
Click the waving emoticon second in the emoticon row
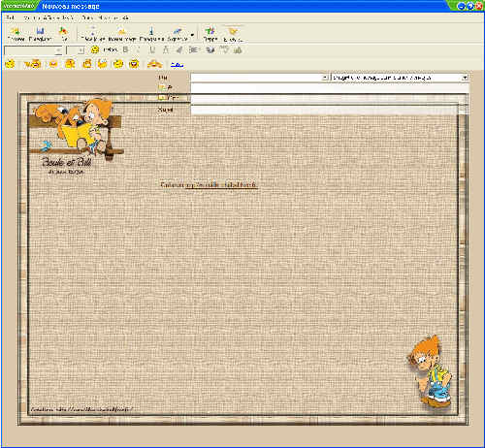33,64
